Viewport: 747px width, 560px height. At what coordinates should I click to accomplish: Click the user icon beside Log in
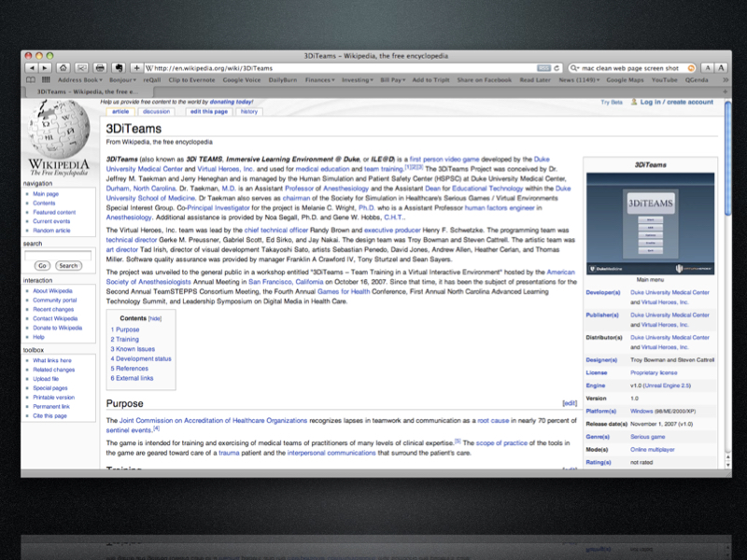[634, 102]
